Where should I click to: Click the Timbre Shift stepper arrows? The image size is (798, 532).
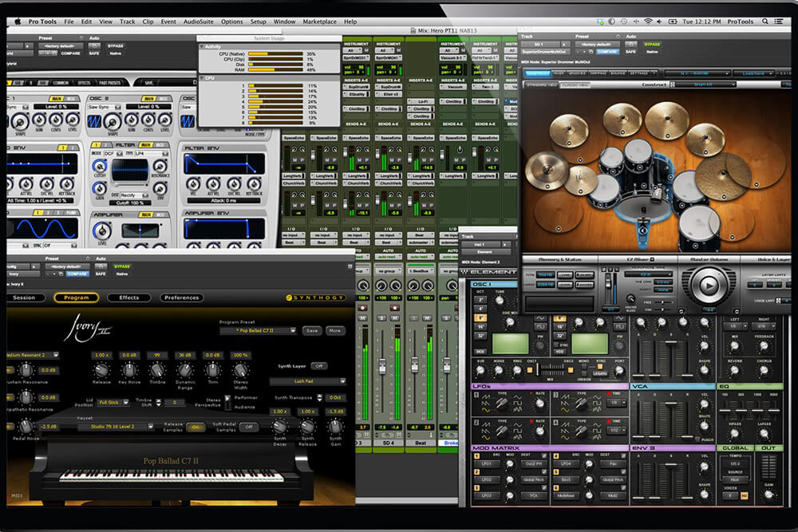click(x=159, y=402)
